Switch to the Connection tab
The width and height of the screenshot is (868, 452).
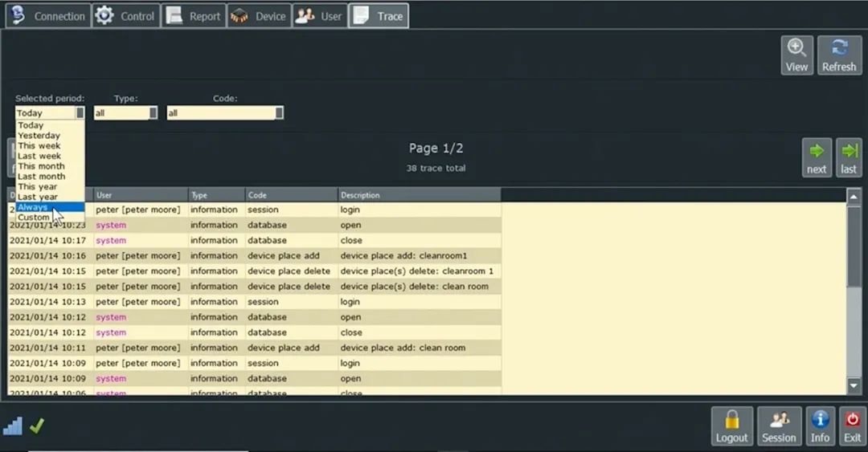coord(47,16)
